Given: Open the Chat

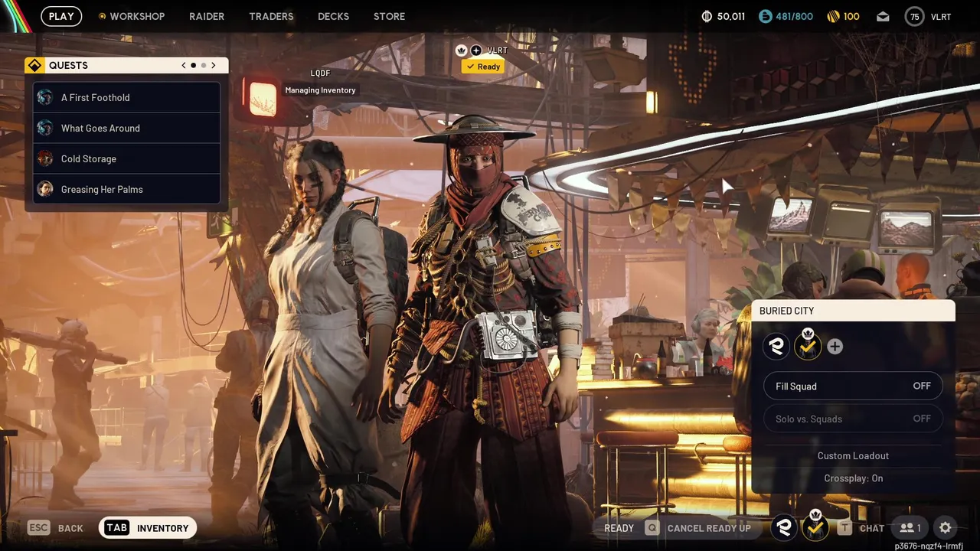Looking at the screenshot, I should tap(872, 528).
